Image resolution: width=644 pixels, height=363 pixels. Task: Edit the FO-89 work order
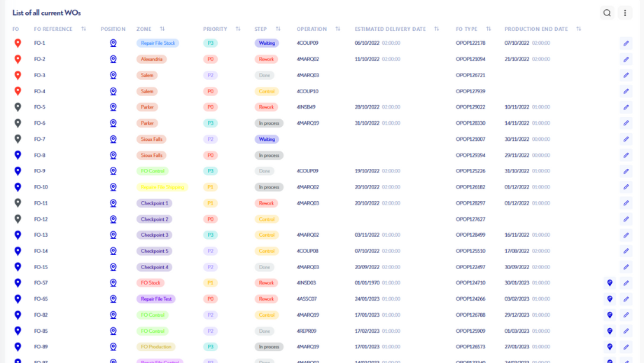coord(626,347)
